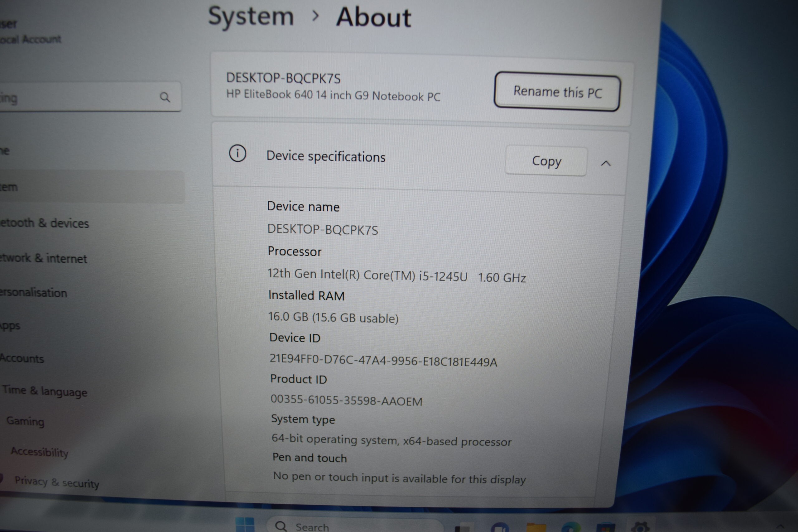Viewport: 798px width, 532px height.
Task: Open Accounts settings category
Action: point(22,358)
